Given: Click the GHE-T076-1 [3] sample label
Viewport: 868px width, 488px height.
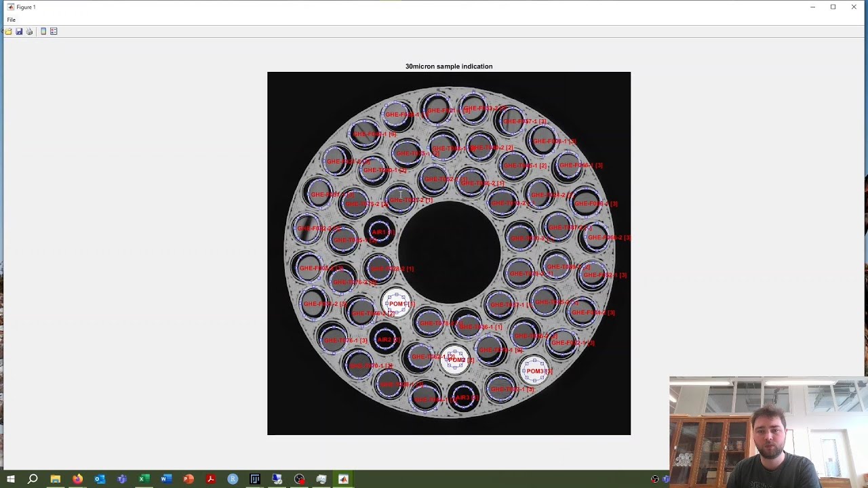Looking at the screenshot, I should coord(346,340).
